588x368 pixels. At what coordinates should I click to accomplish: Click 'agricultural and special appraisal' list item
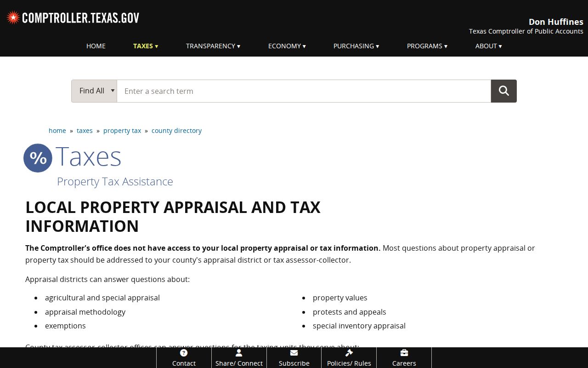102,298
